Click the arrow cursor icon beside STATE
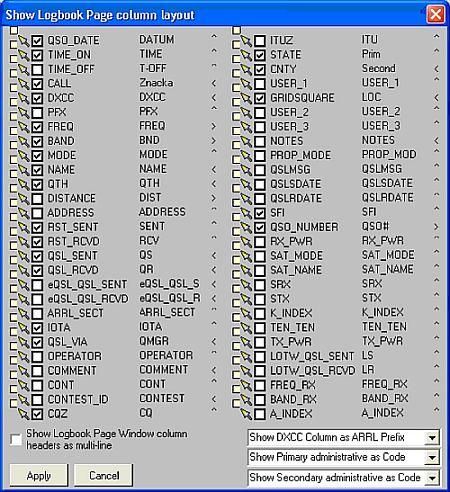Screen dimensions: 450x492 pos(246,55)
